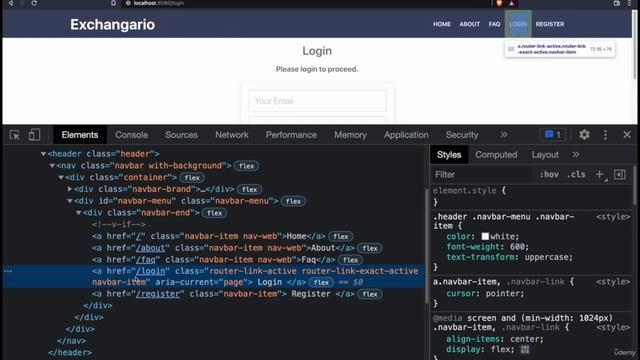Viewport: 640px width, 360px height.
Task: Collapse the navbar-menu div node
Action: pos(69,201)
